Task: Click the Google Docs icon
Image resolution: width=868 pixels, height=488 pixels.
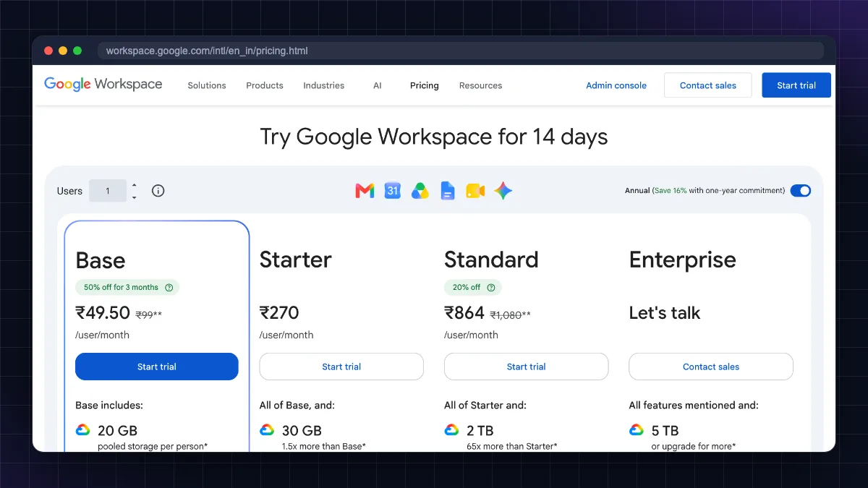Action: (448, 191)
